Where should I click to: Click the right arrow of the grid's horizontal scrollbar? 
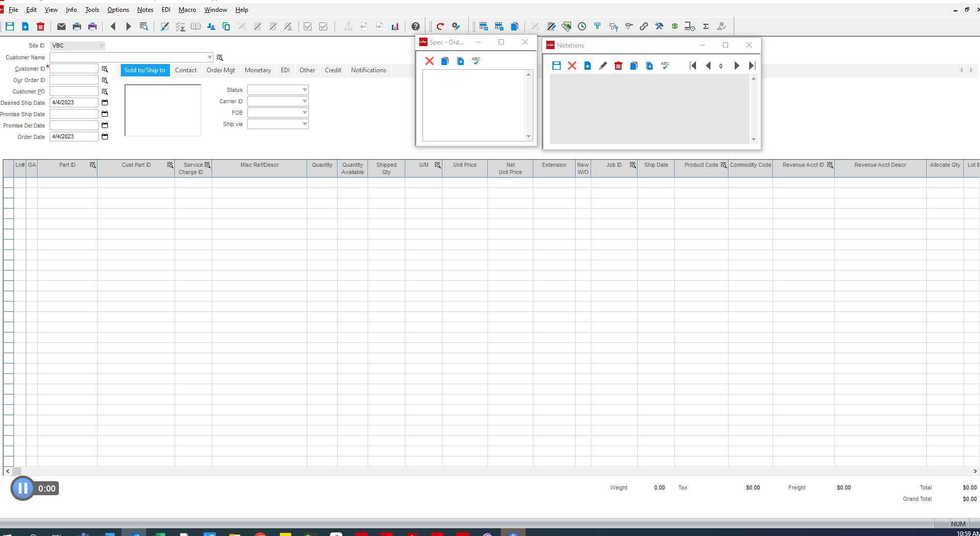[x=975, y=471]
